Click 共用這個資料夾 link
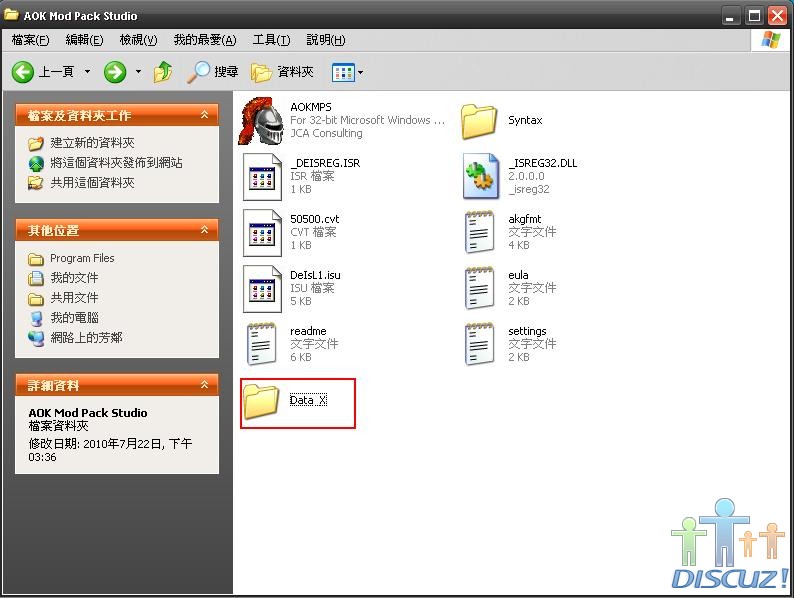Viewport: 794px width, 598px height. (x=92, y=183)
